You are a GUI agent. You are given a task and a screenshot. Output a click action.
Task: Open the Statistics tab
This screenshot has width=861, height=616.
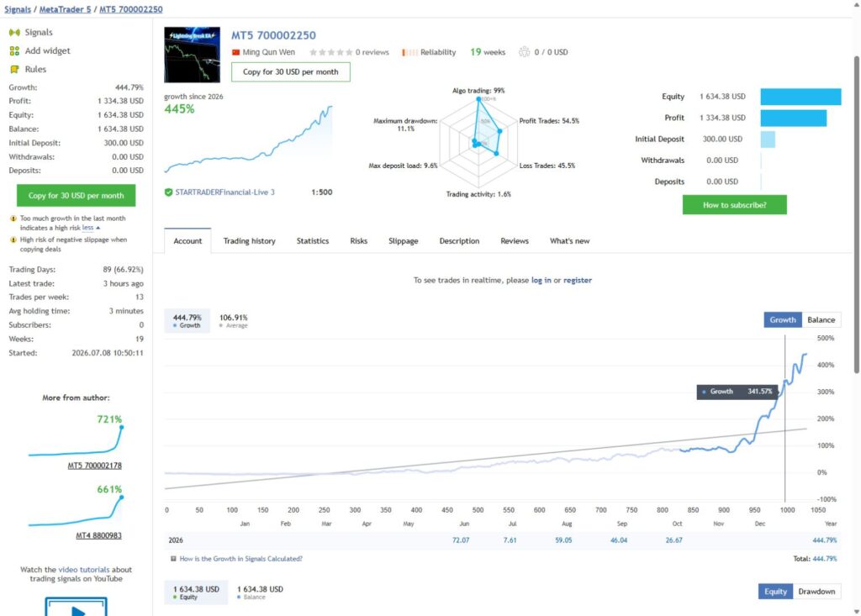(313, 241)
